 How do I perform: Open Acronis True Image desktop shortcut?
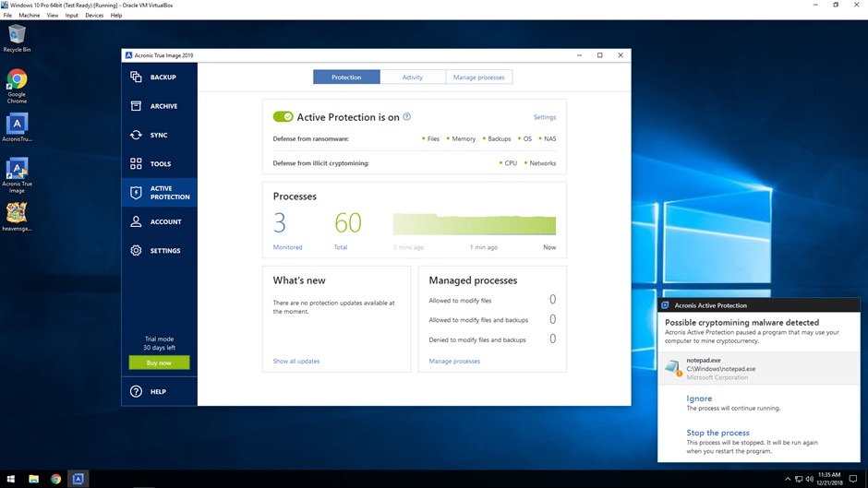click(17, 176)
